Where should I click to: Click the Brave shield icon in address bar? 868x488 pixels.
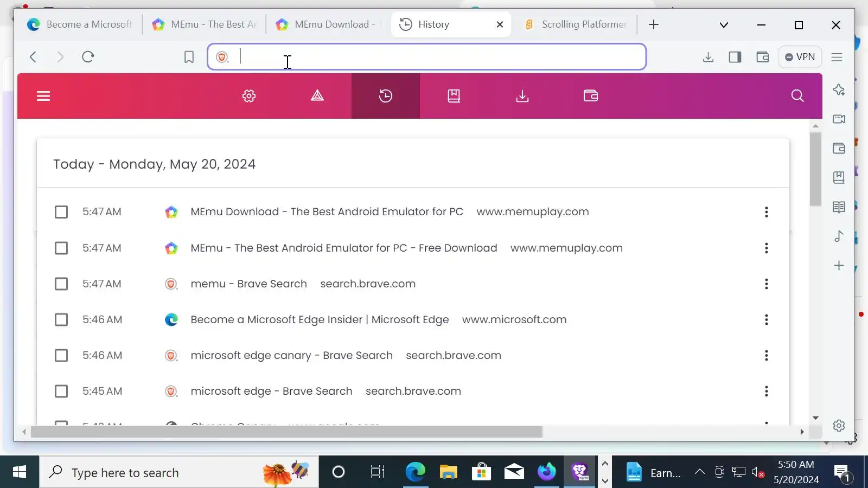[222, 57]
